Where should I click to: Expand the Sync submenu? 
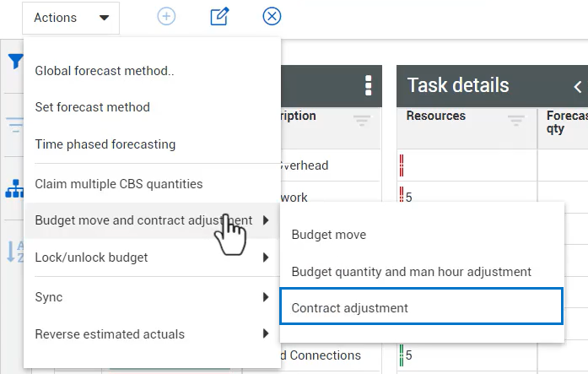pos(152,297)
